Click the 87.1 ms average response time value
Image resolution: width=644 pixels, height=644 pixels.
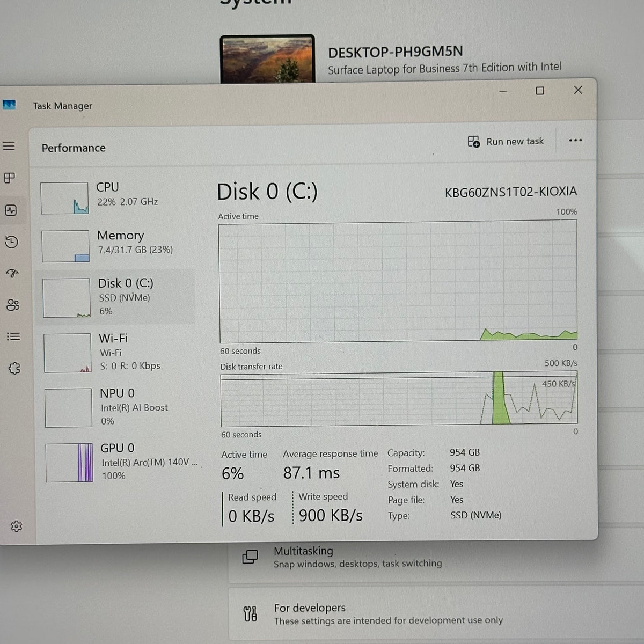tap(311, 473)
